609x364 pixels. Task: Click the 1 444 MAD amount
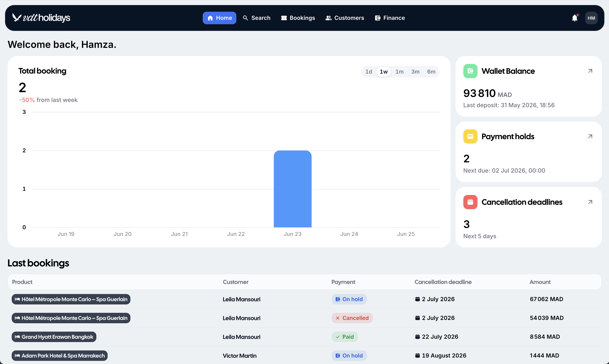544,356
